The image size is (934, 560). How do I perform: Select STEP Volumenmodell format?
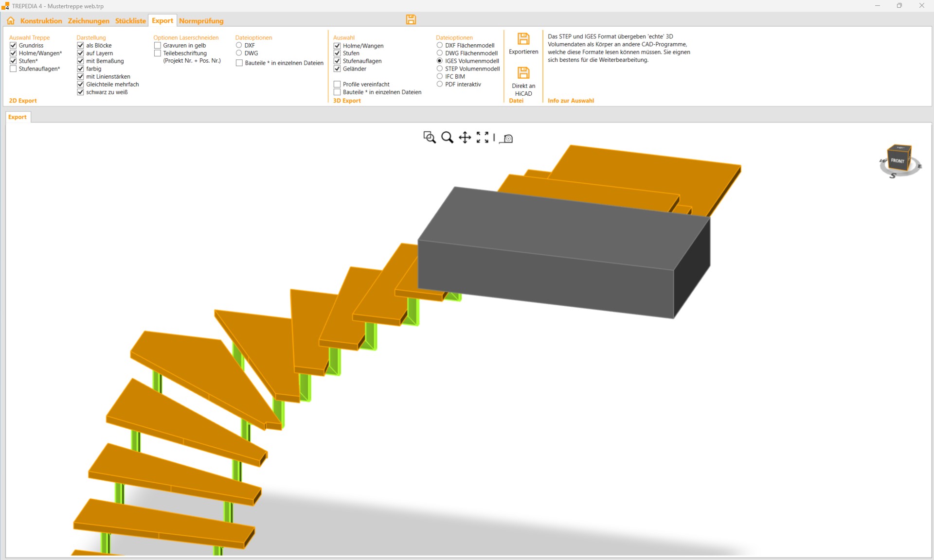tap(440, 69)
